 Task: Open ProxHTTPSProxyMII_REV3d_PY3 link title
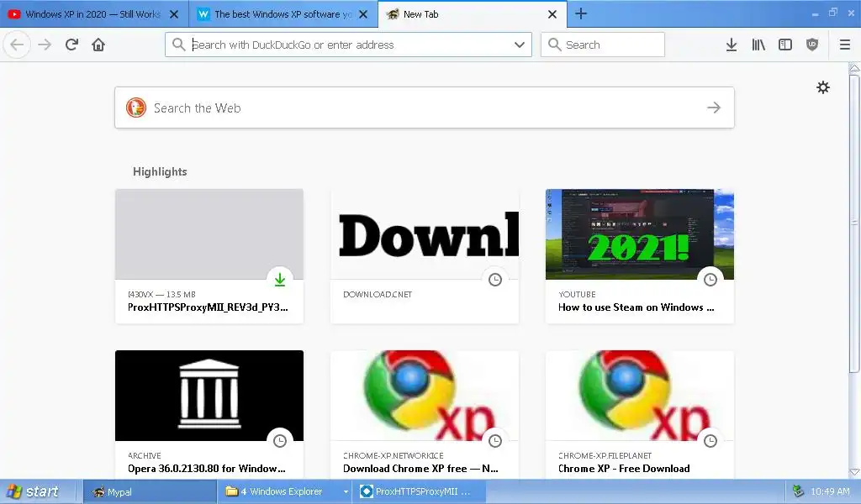[x=208, y=307]
